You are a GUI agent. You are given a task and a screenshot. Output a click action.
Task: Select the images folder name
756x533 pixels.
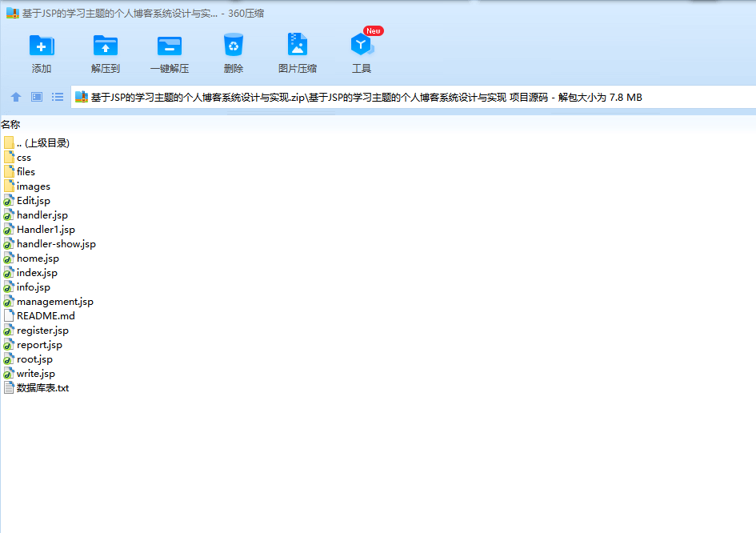[34, 186]
